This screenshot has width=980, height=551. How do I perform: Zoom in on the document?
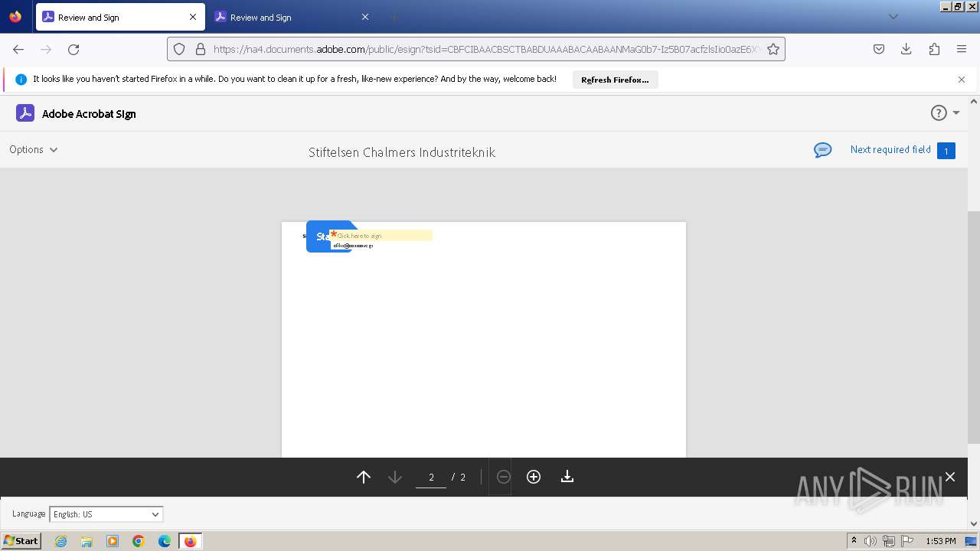(x=534, y=477)
